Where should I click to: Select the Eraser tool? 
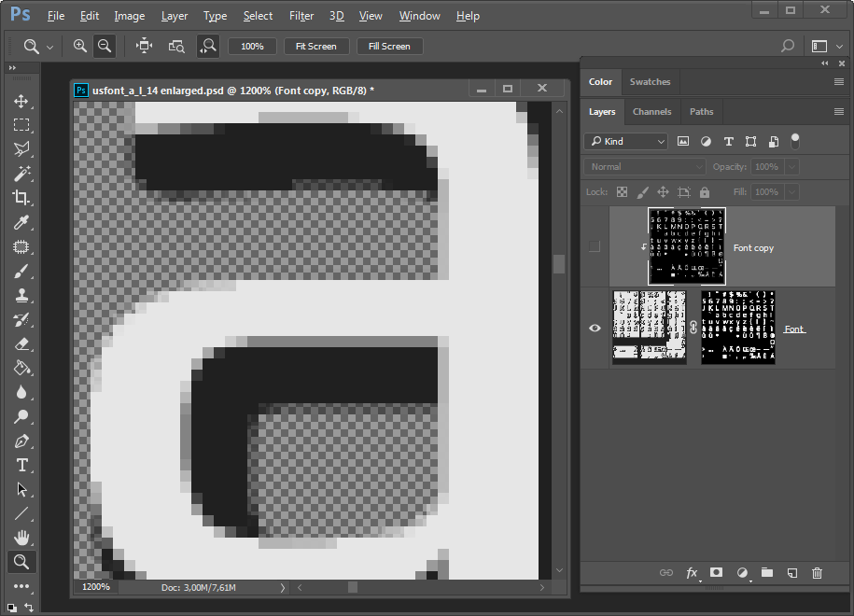(x=21, y=343)
